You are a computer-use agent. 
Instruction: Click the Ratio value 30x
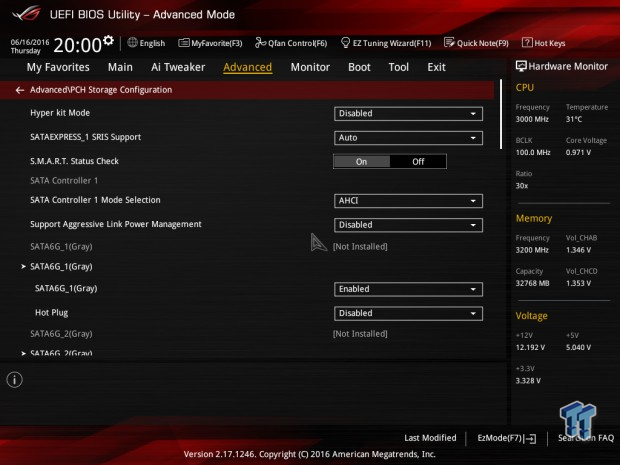point(522,186)
